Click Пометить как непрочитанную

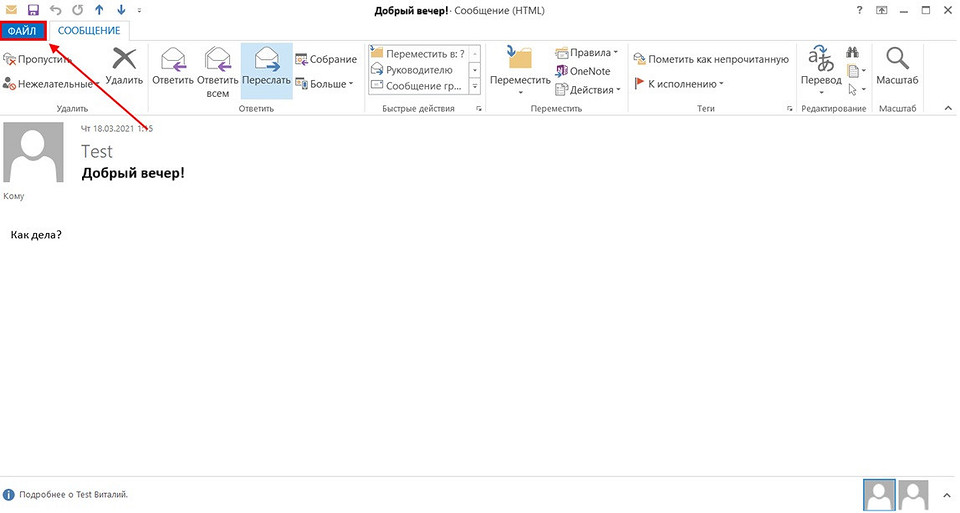click(x=711, y=59)
